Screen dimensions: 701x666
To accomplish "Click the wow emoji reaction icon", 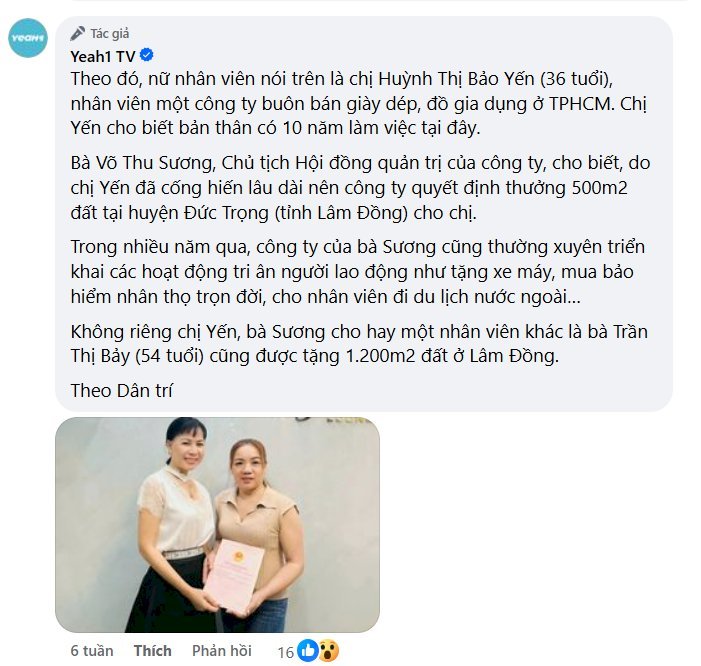I will point(329,650).
